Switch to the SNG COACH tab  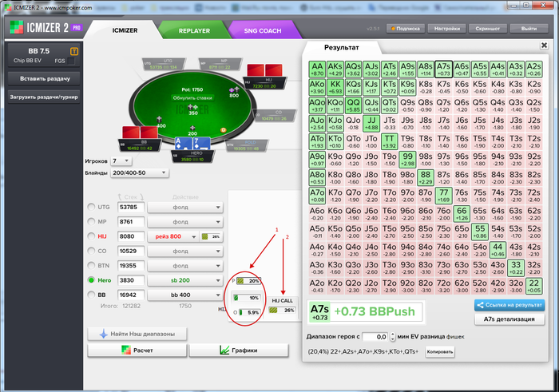pyautogui.click(x=263, y=30)
